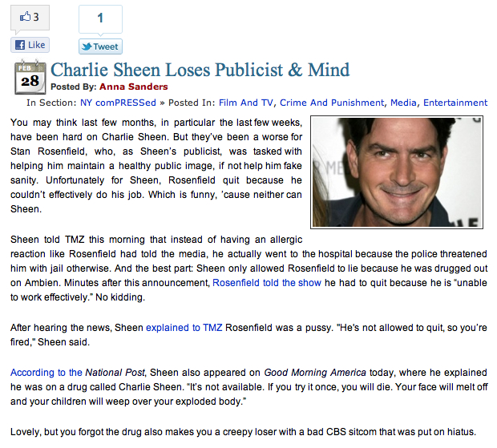This screenshot has width=497, height=448.
Task: Click the 'Posted By:' label
Action: (x=74, y=87)
